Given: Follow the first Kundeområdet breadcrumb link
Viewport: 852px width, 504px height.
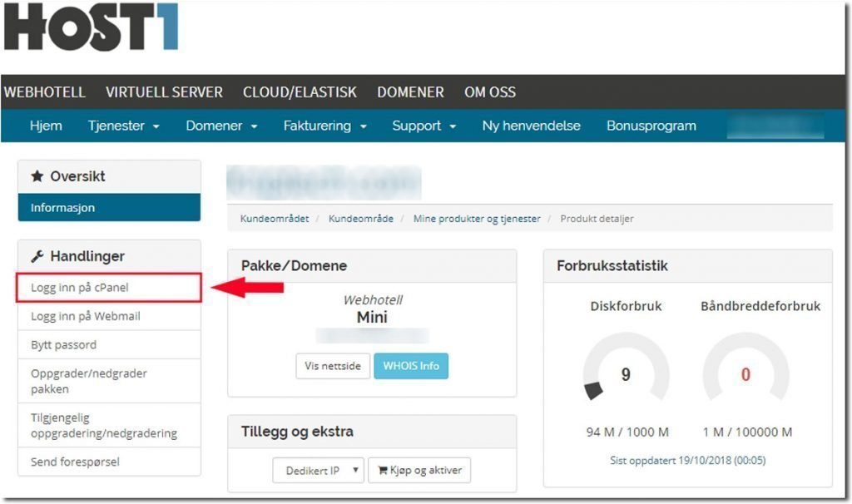Looking at the screenshot, I should click(275, 219).
